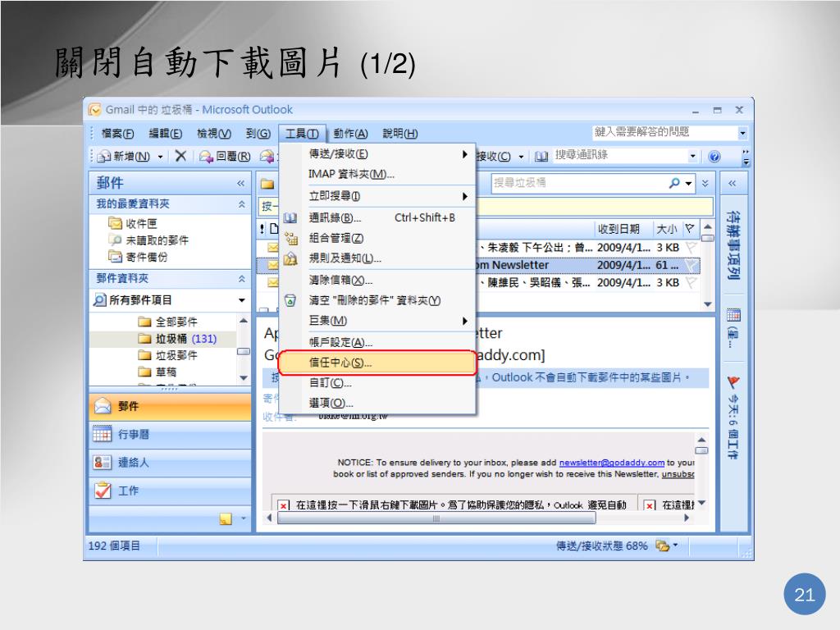Viewport: 840px width, 630px height.
Task: Click the red flag icon in To-Do bar
Action: click(733, 382)
